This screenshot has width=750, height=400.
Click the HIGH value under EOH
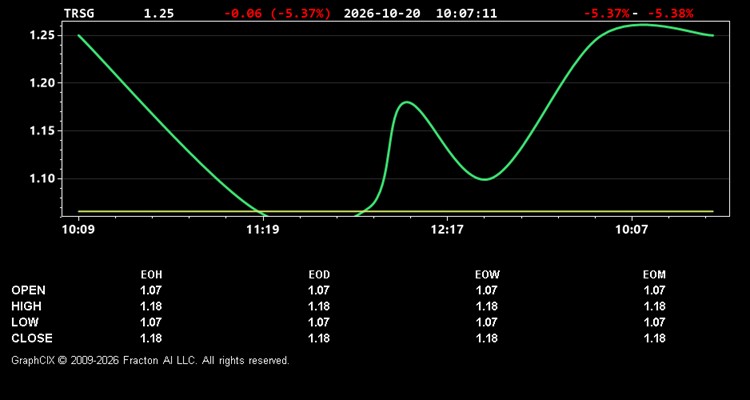(151, 306)
